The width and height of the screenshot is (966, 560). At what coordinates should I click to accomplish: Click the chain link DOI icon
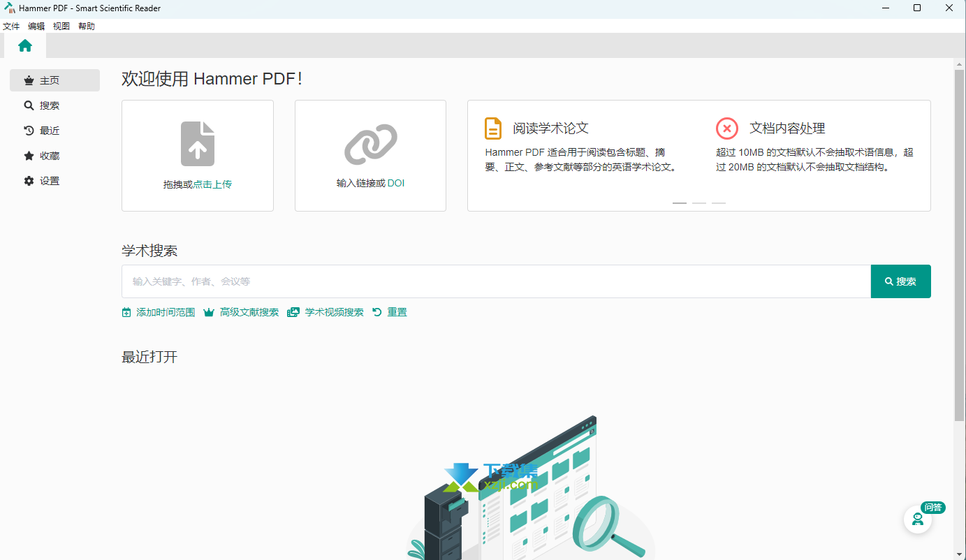pyautogui.click(x=370, y=144)
